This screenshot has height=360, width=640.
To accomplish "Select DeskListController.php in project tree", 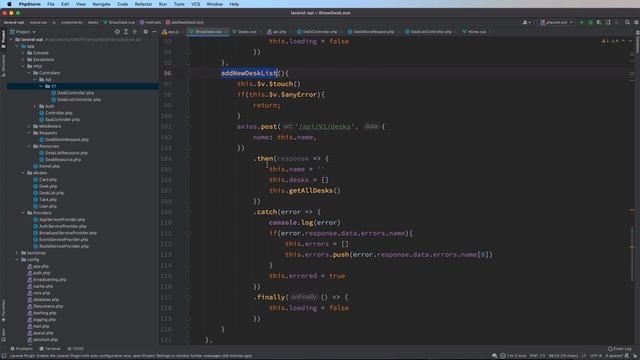I will tap(79, 100).
